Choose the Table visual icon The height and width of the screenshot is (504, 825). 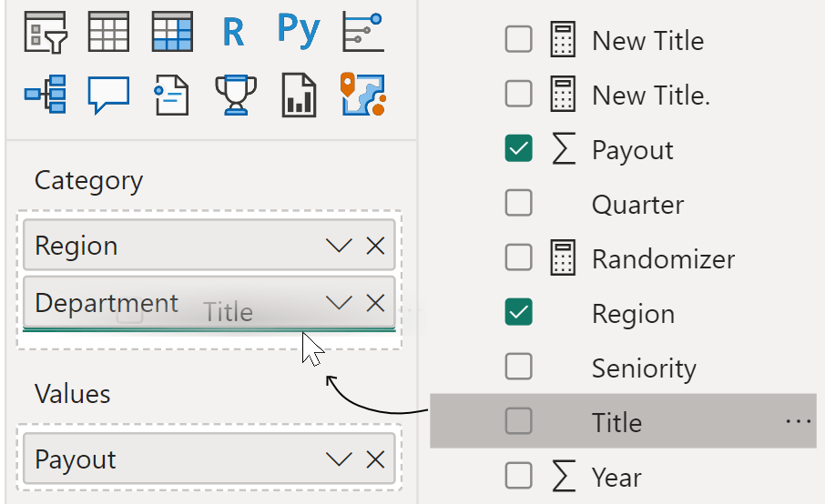click(x=107, y=32)
